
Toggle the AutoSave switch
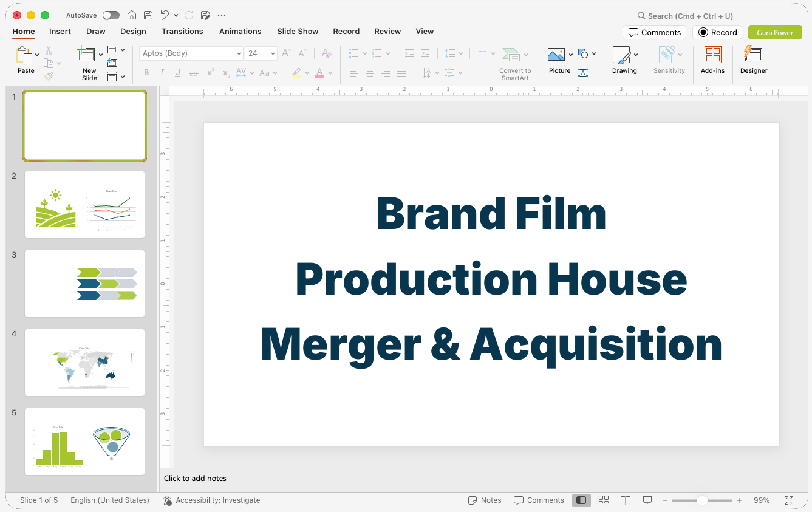coord(111,15)
